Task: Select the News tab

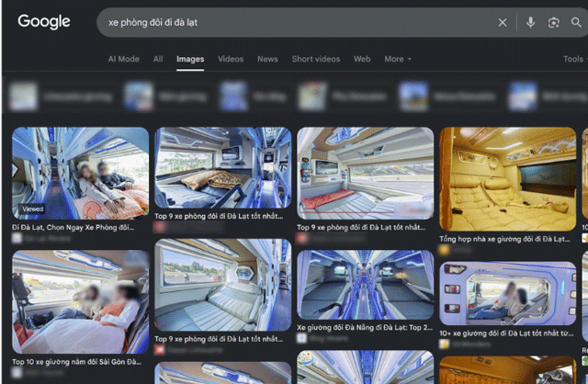Action: 267,59
